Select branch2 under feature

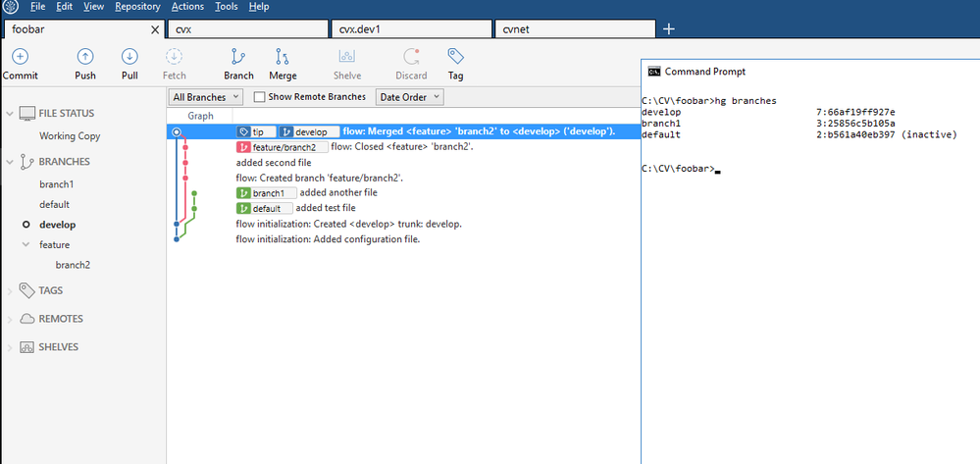73,265
